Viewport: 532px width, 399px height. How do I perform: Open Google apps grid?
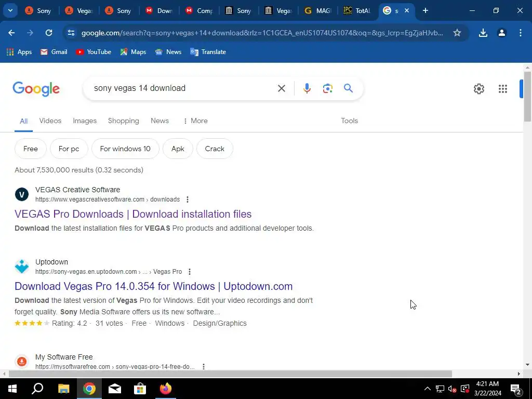pos(503,89)
